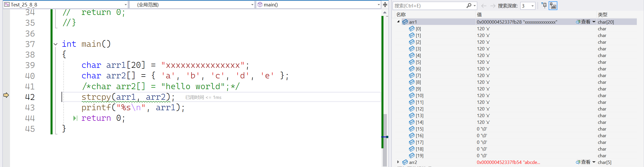Open the search options dropdown arrow

(475, 6)
